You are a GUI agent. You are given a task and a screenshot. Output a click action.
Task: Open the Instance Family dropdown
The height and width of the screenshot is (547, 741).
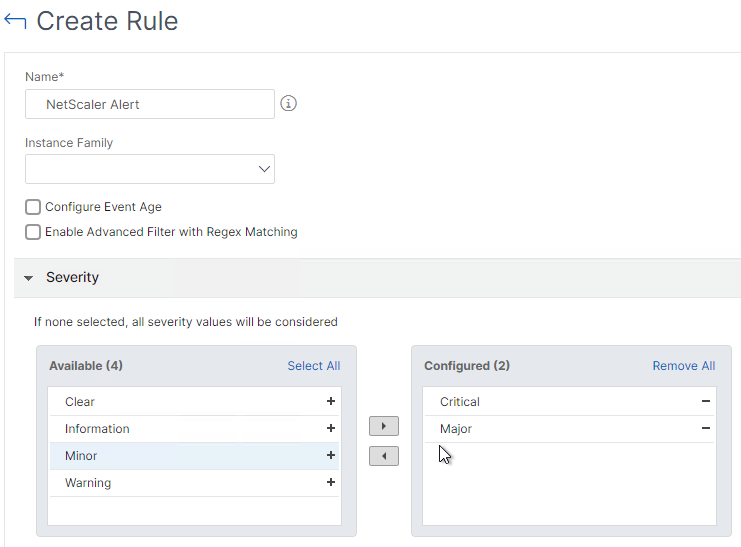(150, 169)
